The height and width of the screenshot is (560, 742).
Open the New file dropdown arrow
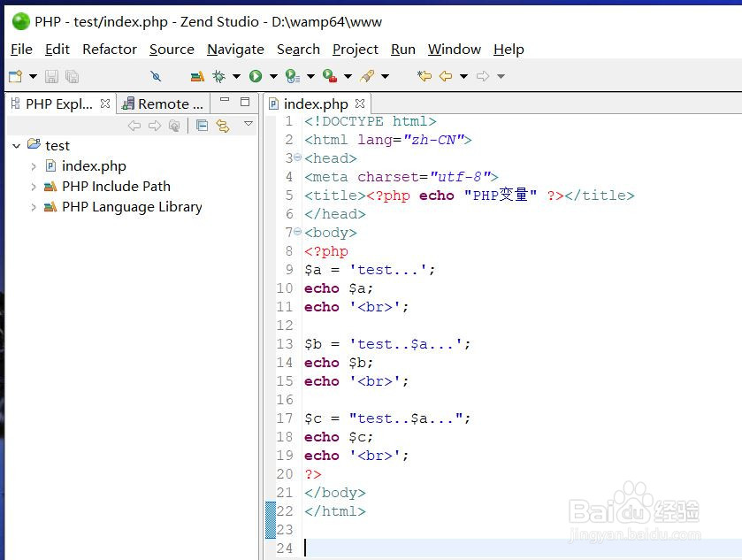pyautogui.click(x=33, y=76)
